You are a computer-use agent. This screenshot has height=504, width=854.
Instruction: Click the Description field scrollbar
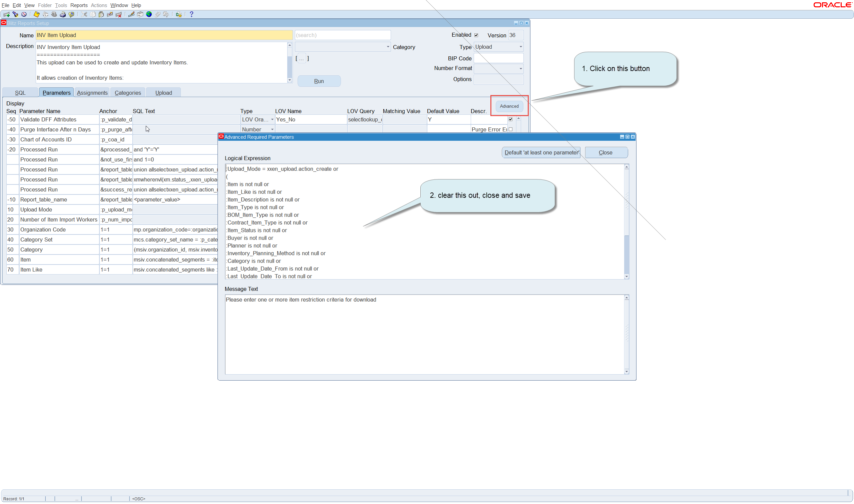[289, 62]
